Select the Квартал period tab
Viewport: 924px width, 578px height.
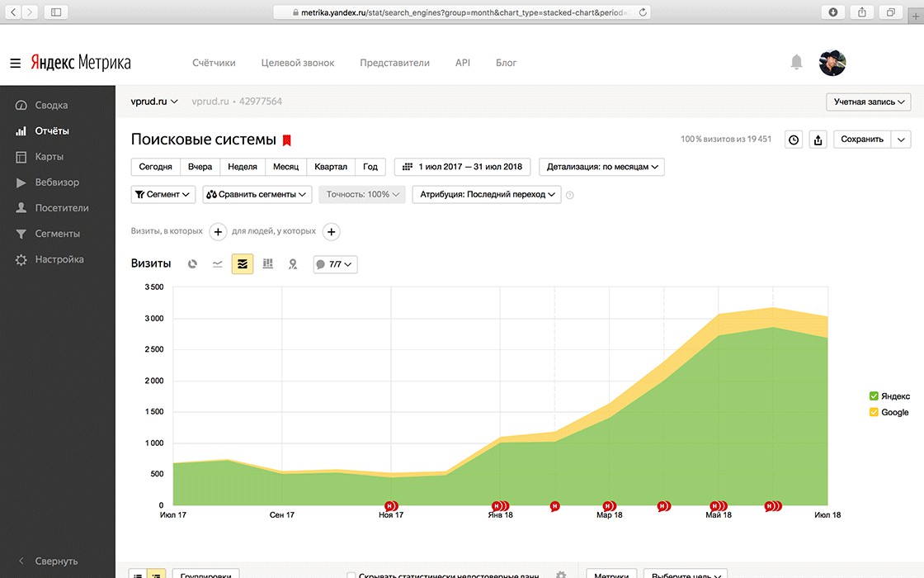[x=331, y=167]
